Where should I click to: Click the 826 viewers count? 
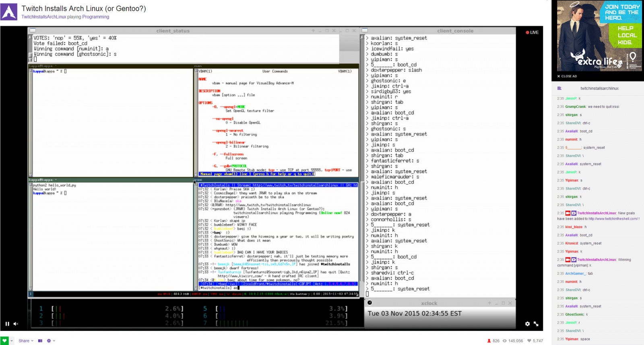pyautogui.click(x=496, y=341)
